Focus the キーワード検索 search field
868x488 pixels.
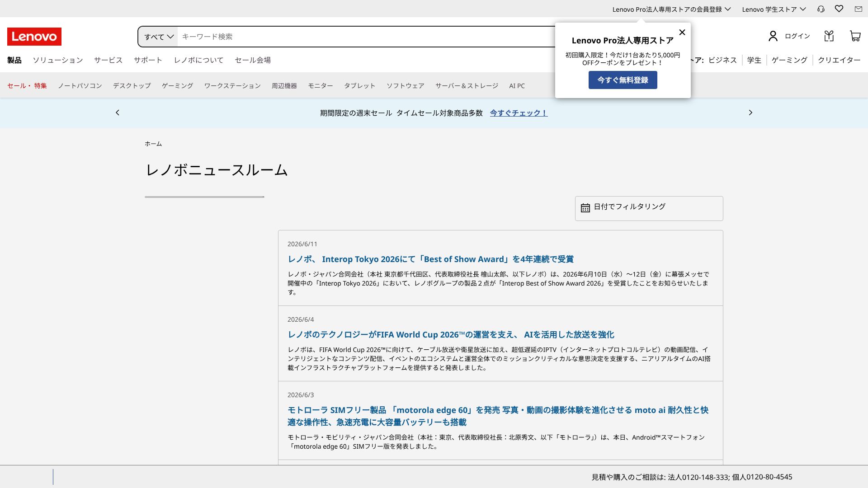point(366,37)
